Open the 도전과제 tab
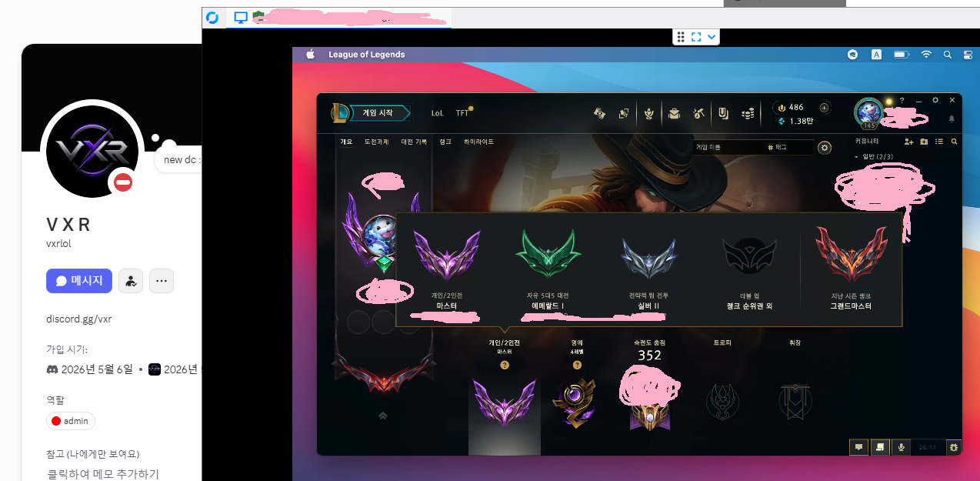 click(376, 142)
